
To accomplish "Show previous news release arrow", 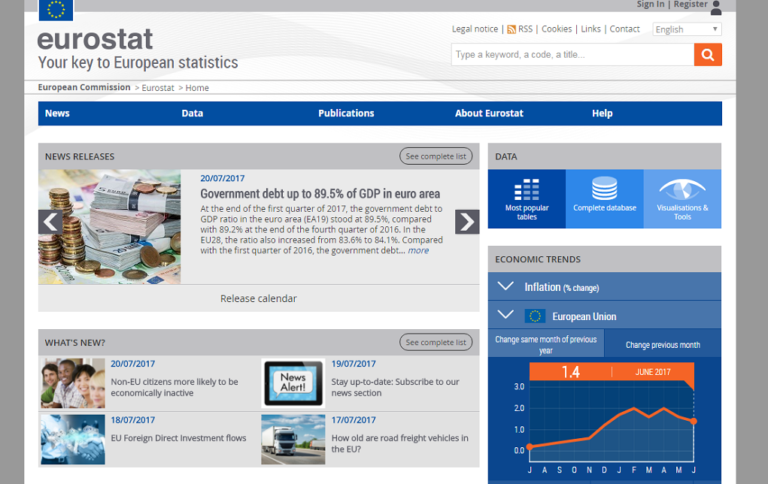I will pyautogui.click(x=50, y=222).
